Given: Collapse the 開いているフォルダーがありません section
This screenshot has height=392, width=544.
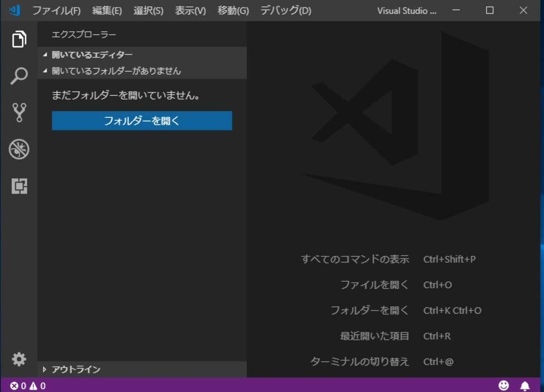Looking at the screenshot, I should point(142,71).
